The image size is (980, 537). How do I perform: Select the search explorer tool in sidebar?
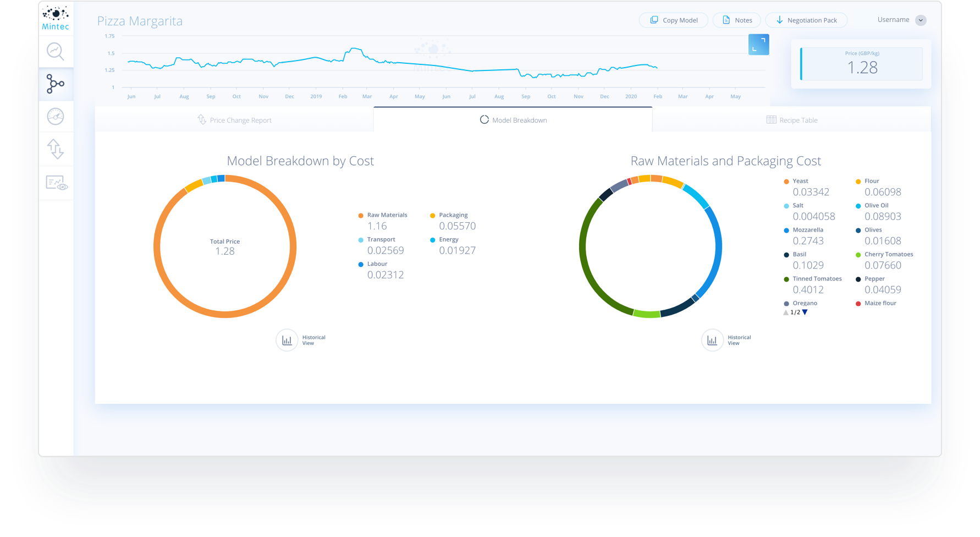click(x=56, y=52)
